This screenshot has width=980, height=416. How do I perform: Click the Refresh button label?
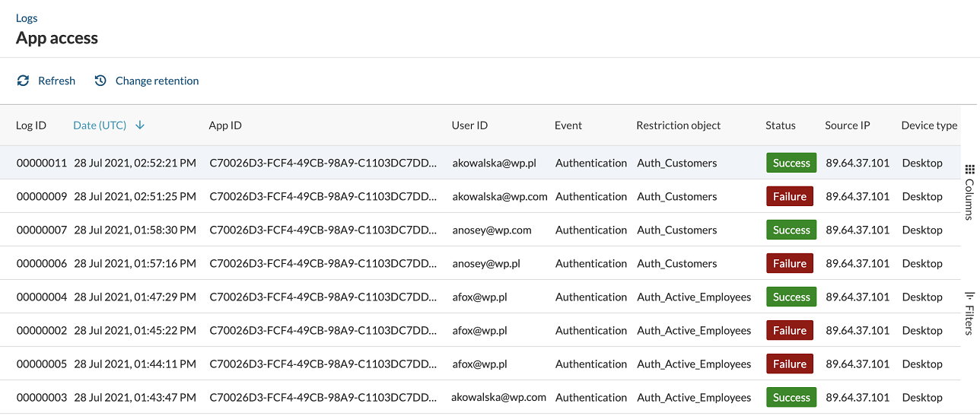click(x=56, y=81)
